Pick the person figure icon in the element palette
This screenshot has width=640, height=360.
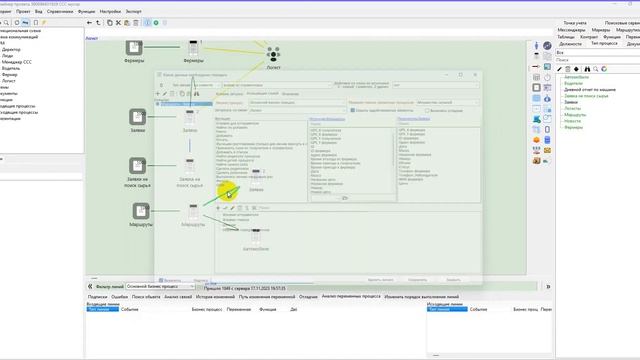pyautogui.click(x=536, y=46)
